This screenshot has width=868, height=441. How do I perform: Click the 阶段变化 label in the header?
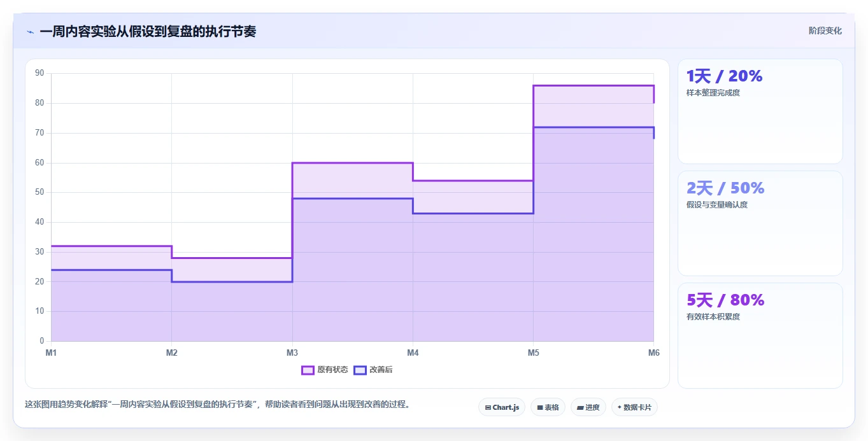click(x=825, y=31)
